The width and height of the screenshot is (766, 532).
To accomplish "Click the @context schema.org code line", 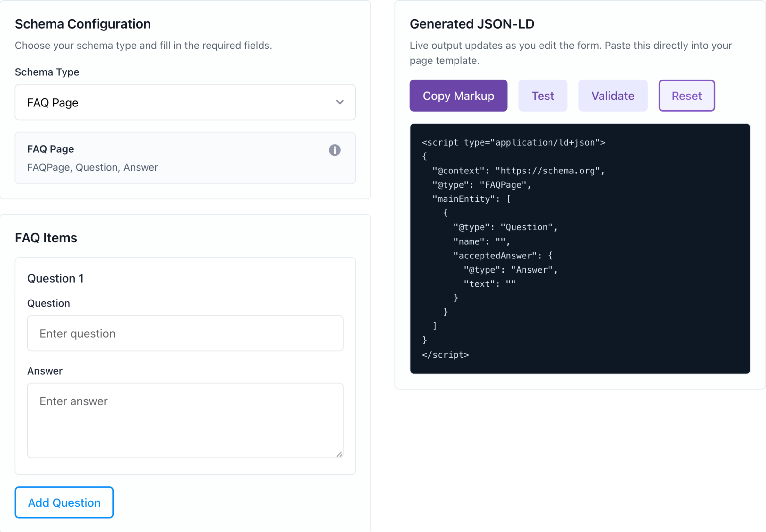I will (518, 171).
